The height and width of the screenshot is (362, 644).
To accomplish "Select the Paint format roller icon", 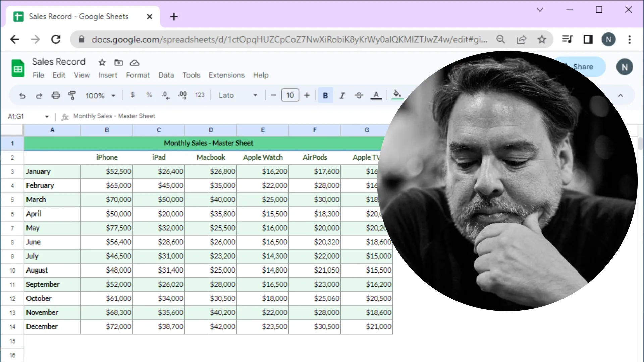I will tap(72, 96).
